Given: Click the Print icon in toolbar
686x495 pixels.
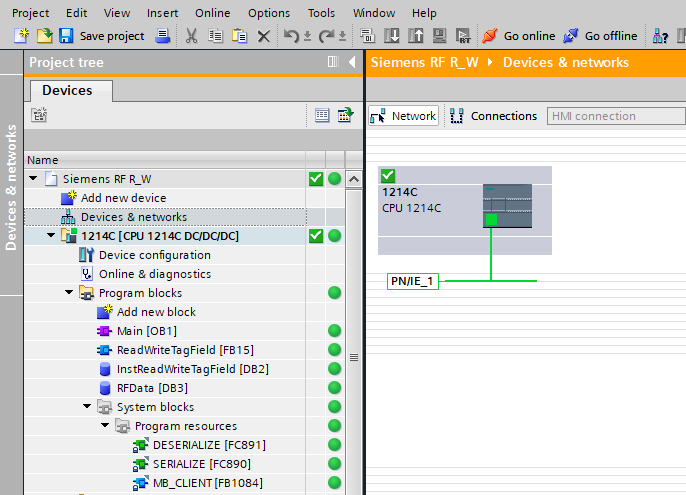Looking at the screenshot, I should [x=164, y=36].
